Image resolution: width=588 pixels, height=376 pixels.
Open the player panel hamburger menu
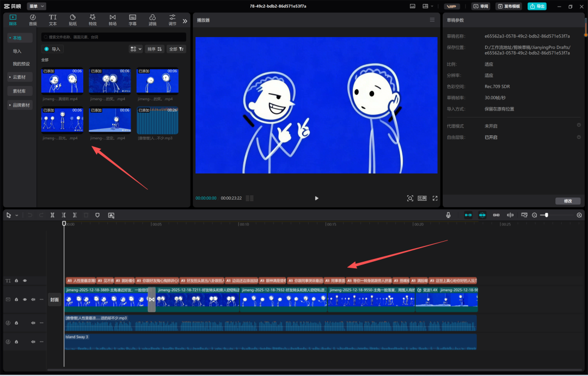432,20
